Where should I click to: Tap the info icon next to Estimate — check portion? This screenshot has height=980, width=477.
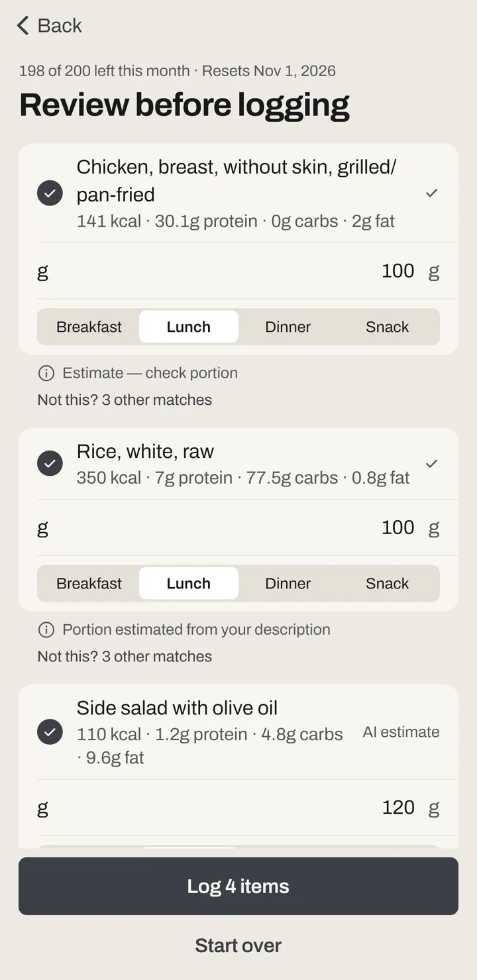tap(46, 373)
